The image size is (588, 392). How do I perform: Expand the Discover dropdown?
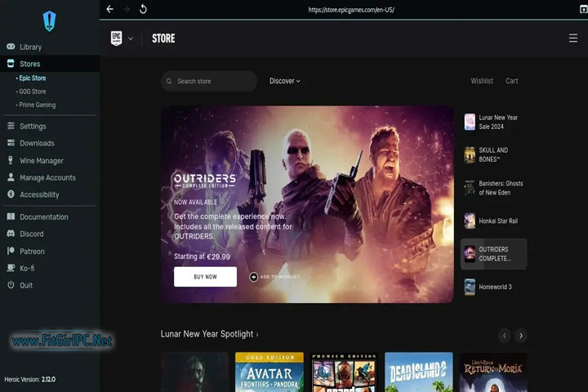(285, 81)
